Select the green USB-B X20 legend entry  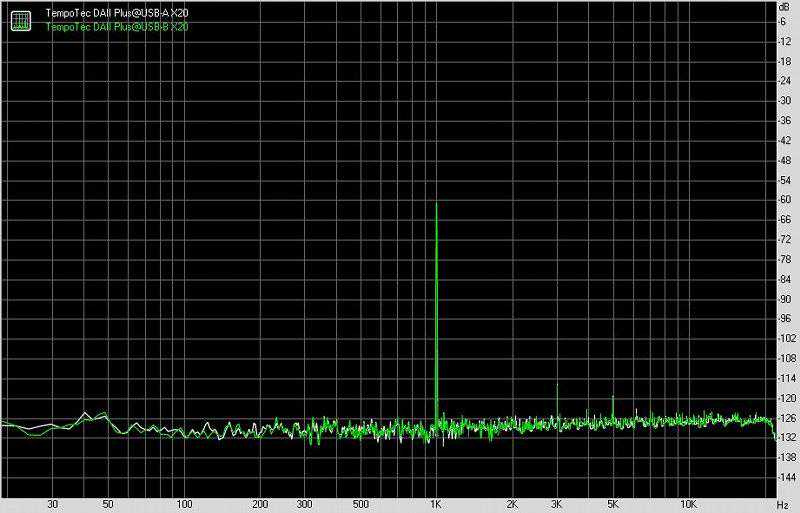coord(116,25)
